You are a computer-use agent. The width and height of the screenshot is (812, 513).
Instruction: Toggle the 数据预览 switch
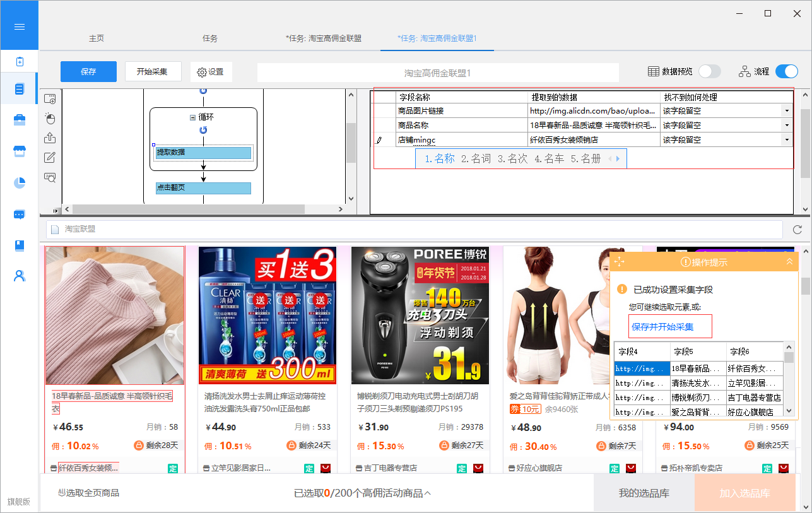[710, 71]
